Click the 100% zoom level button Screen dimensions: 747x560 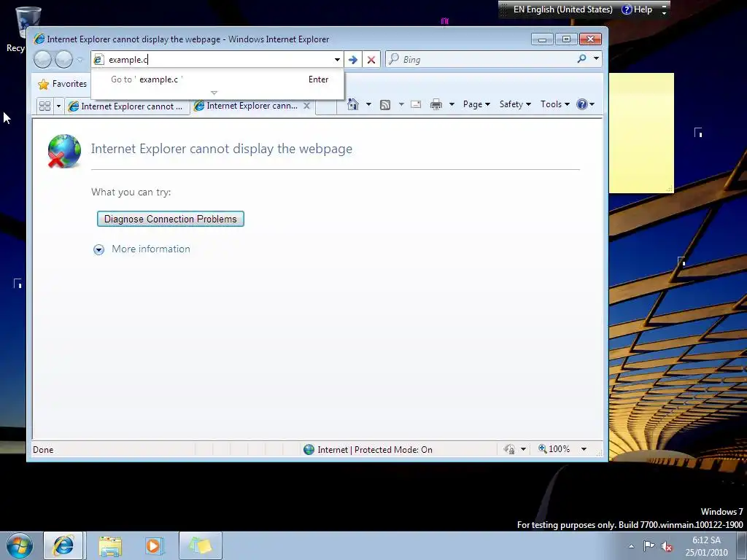pyautogui.click(x=554, y=449)
